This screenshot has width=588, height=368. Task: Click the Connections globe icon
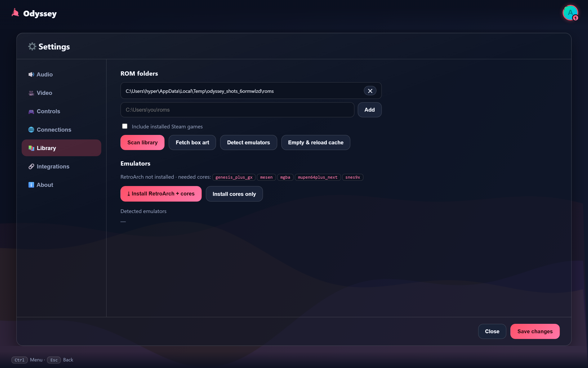coord(31,130)
